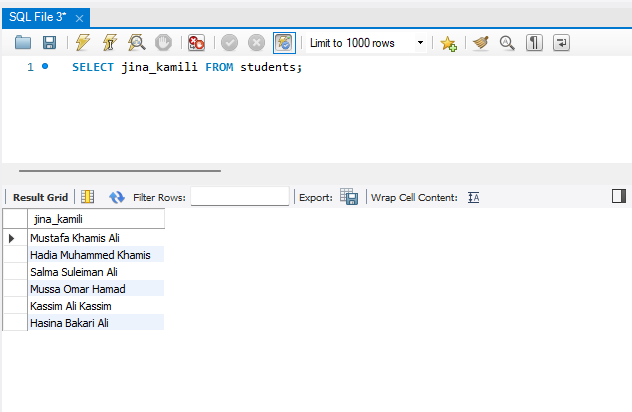632x412 pixels.
Task: Click the horizontal scrollbar under editor
Action: [120, 171]
